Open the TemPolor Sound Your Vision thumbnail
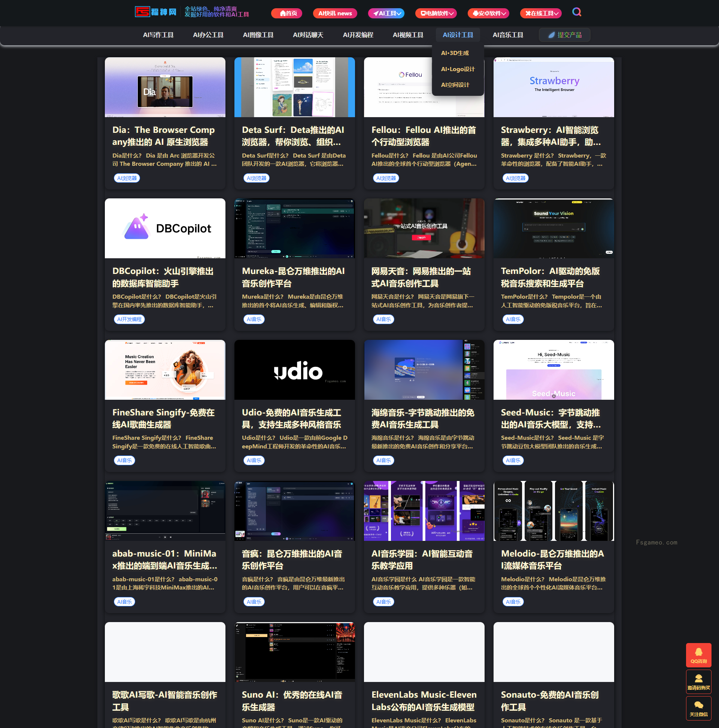 pos(553,228)
